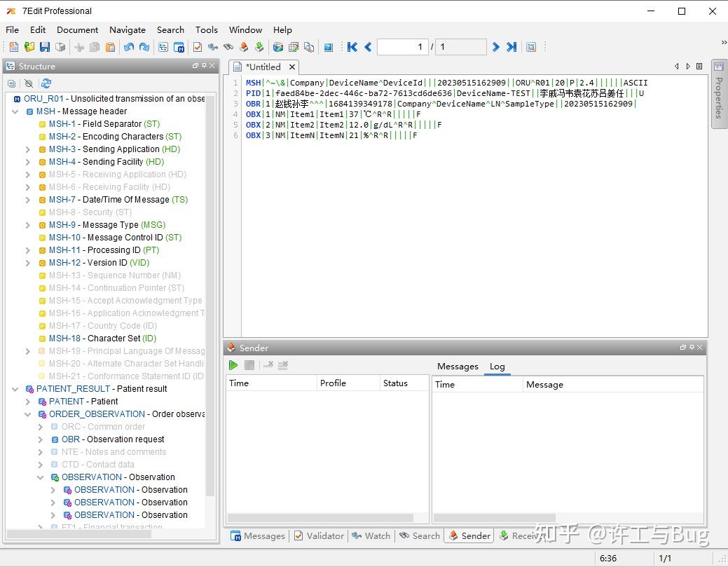Toggle auto-hide pin on Structure panel

coord(204,66)
